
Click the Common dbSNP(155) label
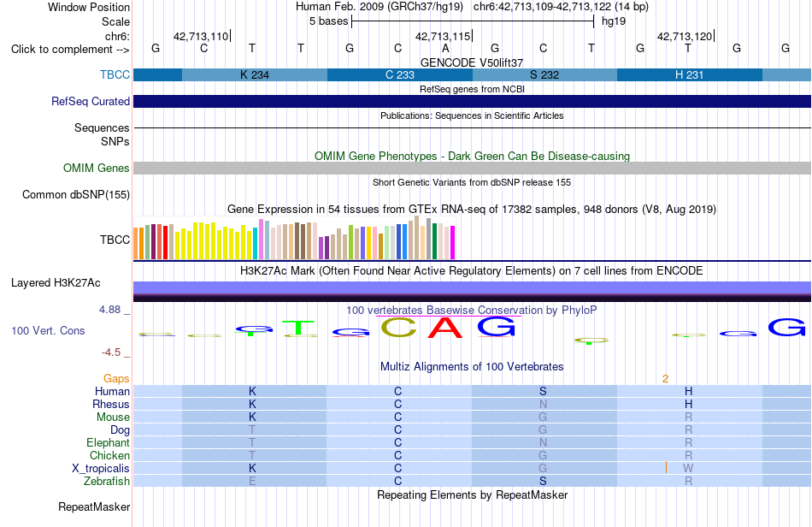pos(75,194)
